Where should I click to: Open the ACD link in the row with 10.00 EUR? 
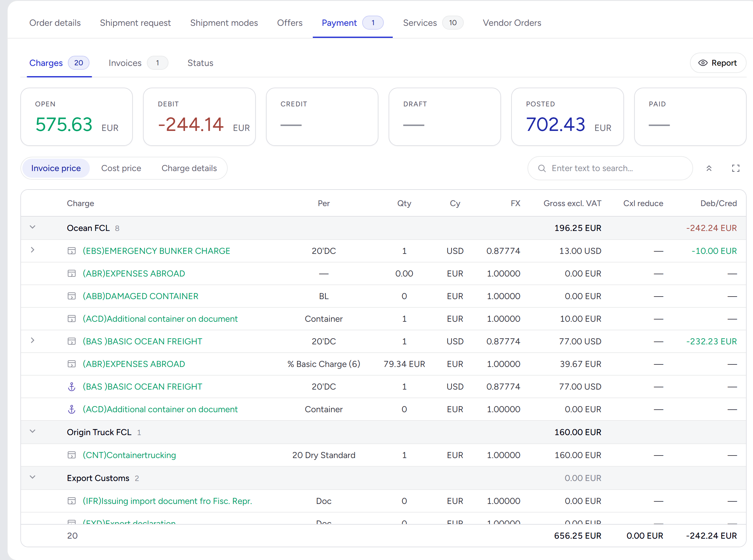coord(160,319)
